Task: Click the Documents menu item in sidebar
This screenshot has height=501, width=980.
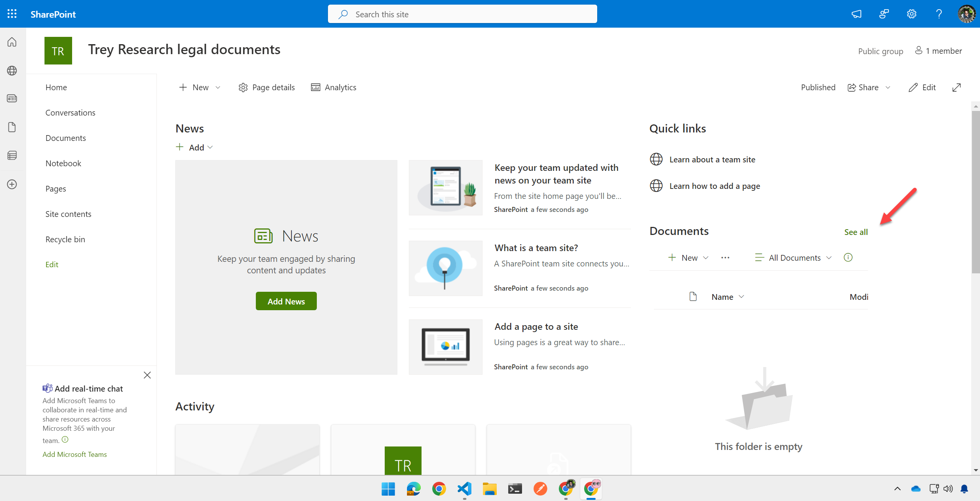Action: (x=64, y=137)
